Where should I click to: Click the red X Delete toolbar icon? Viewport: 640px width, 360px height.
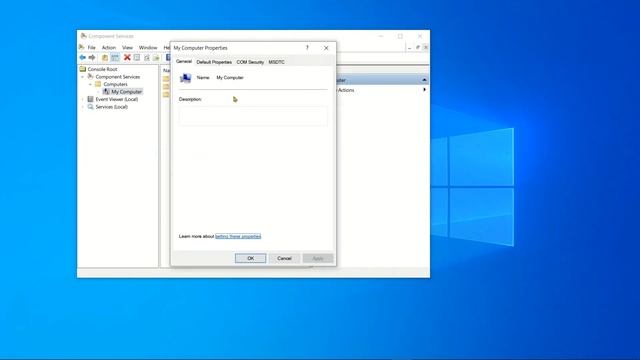pyautogui.click(x=127, y=58)
